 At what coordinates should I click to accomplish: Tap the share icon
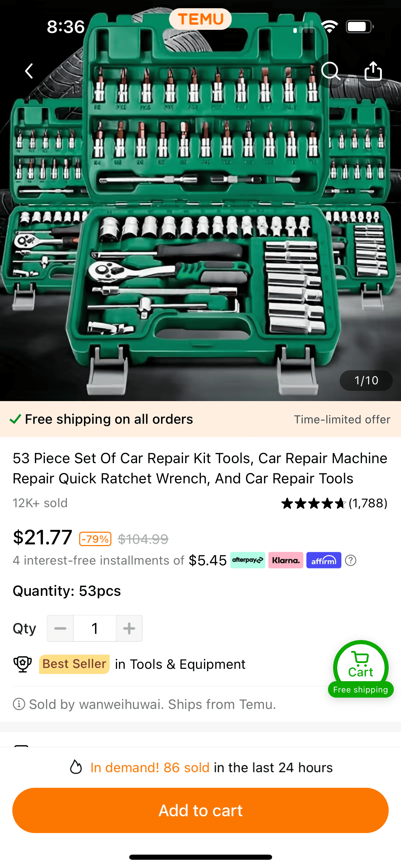pyautogui.click(x=373, y=71)
